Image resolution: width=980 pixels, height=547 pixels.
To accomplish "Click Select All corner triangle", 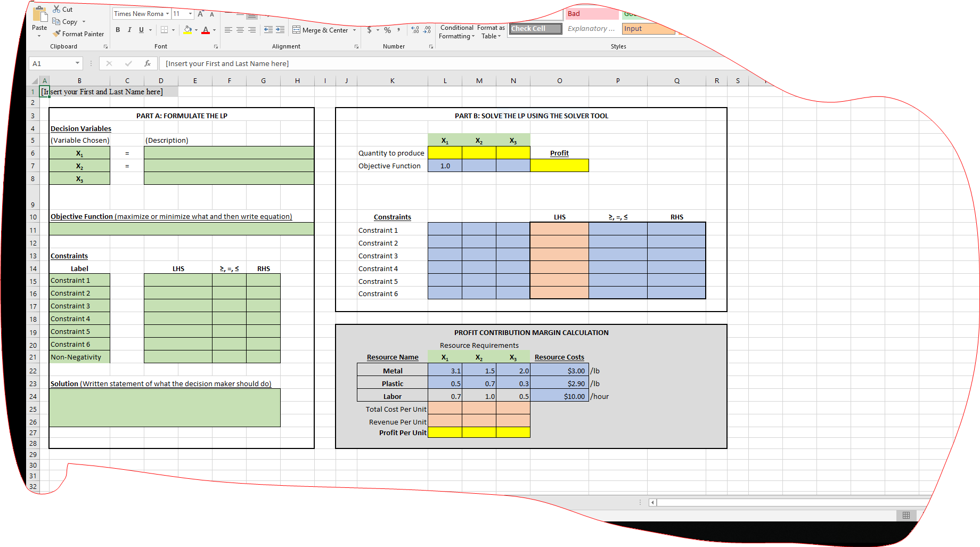I will pos(35,81).
